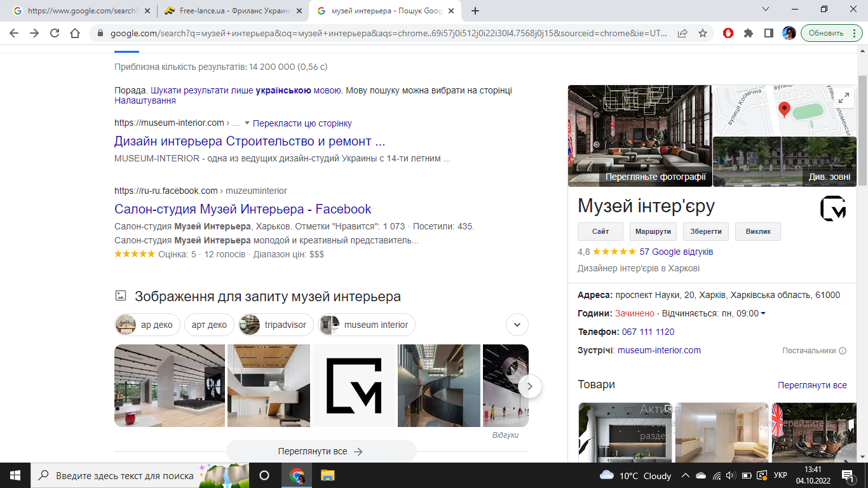Expand opening hours dropdown arrow
This screenshot has height=488, width=868.
tap(763, 313)
